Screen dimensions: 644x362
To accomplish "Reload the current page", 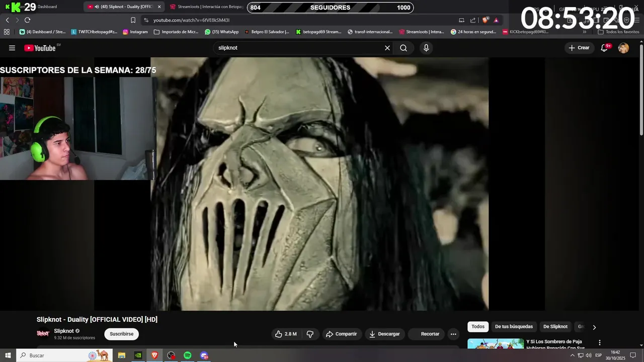I will coord(27,20).
